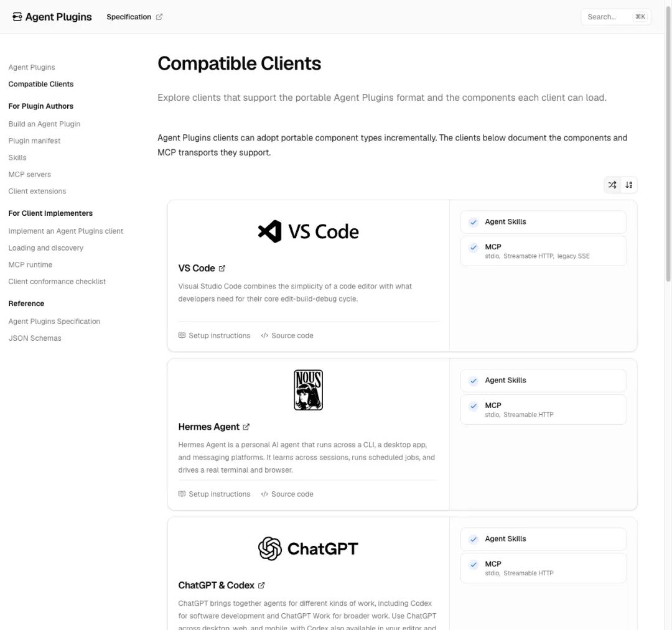672x630 pixels.
Task: Click Hermes Agent MCP checkmark
Action: click(x=473, y=405)
